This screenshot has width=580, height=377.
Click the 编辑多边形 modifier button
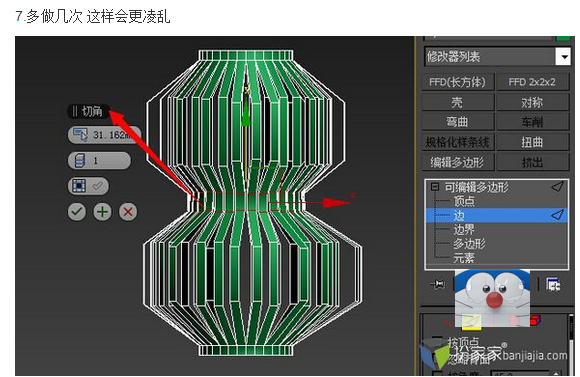pos(458,162)
